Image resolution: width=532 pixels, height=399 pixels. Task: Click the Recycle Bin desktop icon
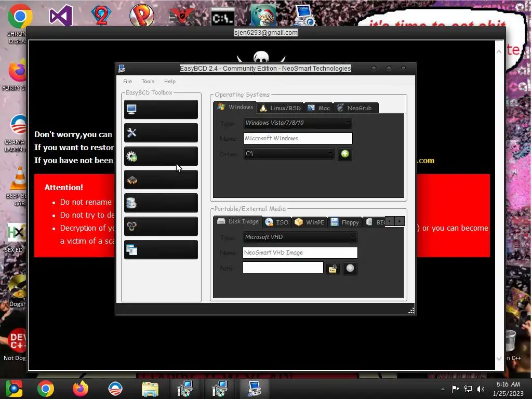point(510,341)
